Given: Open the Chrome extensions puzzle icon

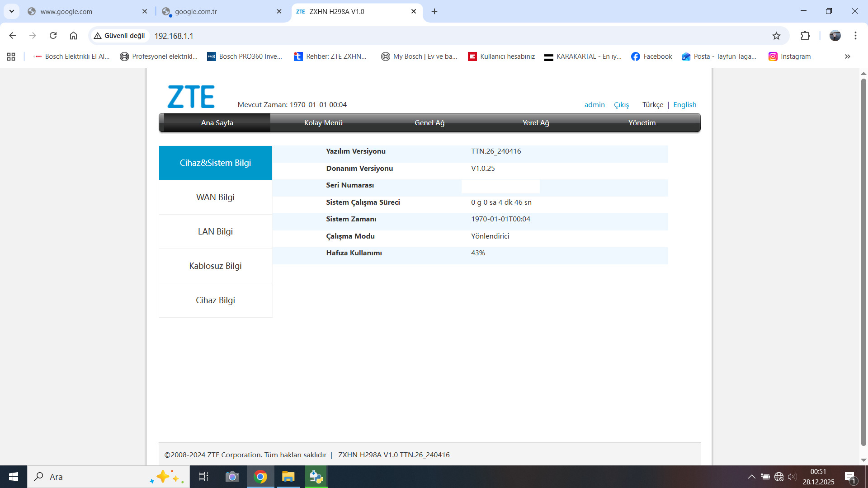Looking at the screenshot, I should 805,36.
